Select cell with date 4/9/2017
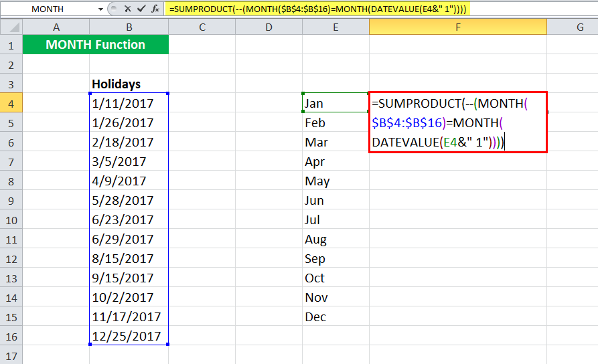This screenshot has width=598, height=364. tap(129, 181)
